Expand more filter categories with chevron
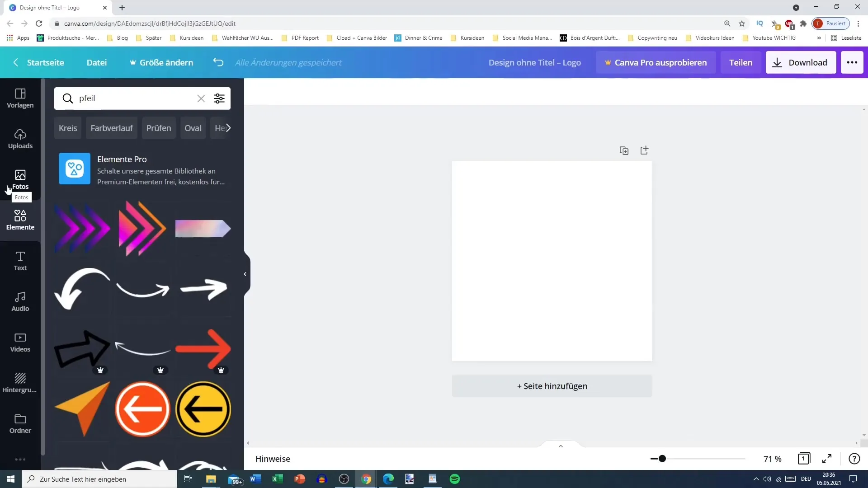The height and width of the screenshot is (488, 868). pos(228,127)
